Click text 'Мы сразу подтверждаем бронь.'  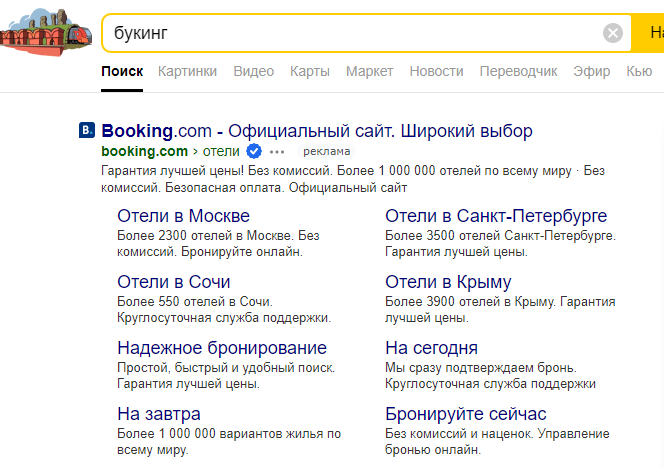coord(481,367)
